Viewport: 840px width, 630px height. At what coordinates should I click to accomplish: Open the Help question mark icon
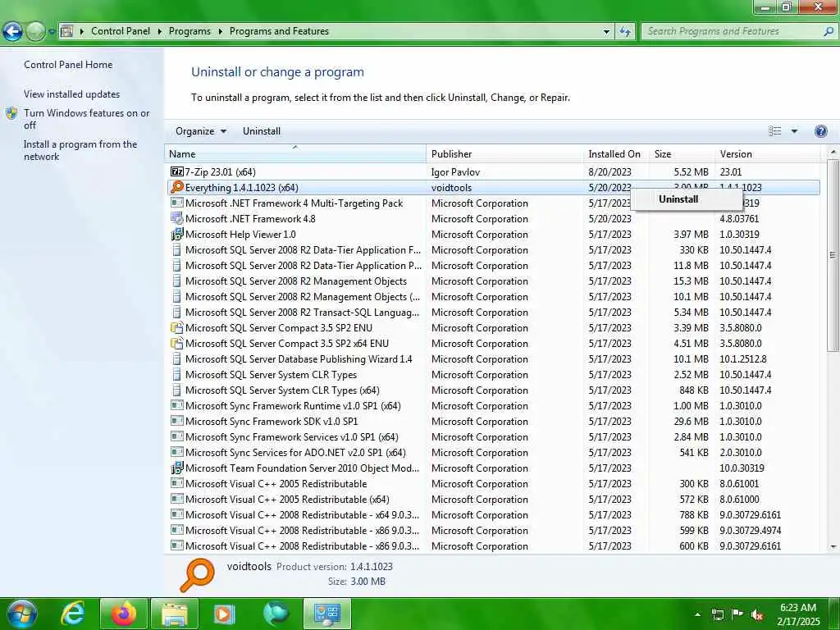(820, 131)
